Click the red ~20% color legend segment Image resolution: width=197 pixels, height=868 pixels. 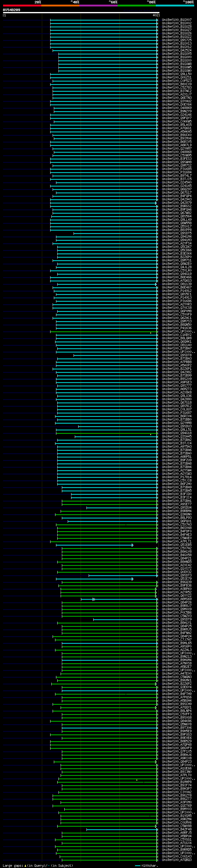[x=22, y=6]
